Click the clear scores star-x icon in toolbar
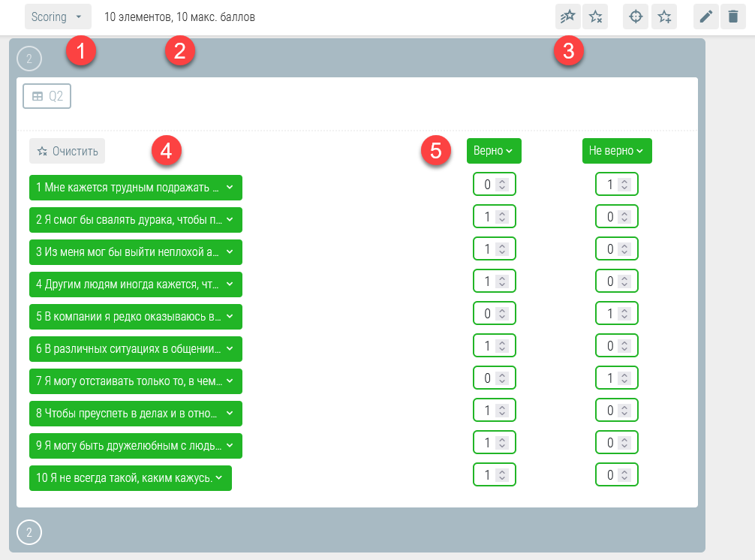 coord(595,17)
